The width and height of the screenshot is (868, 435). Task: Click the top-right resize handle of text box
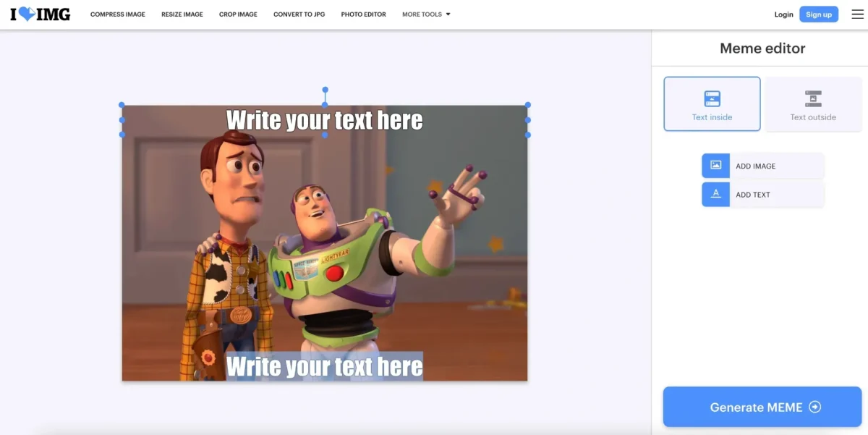[528, 105]
